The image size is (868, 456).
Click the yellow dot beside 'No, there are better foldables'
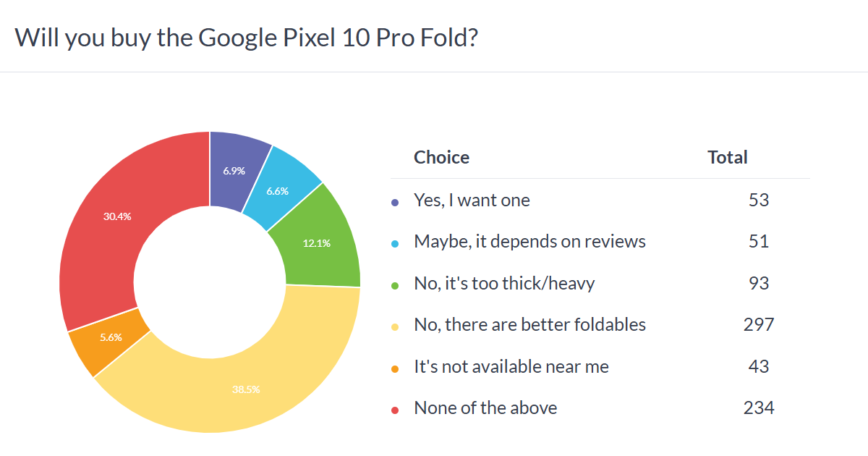(x=395, y=327)
